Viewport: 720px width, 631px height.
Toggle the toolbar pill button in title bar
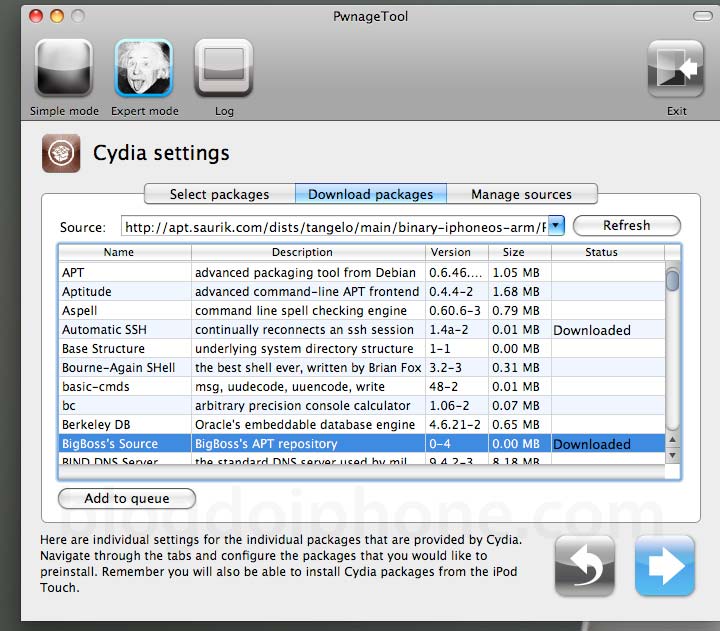point(703,17)
